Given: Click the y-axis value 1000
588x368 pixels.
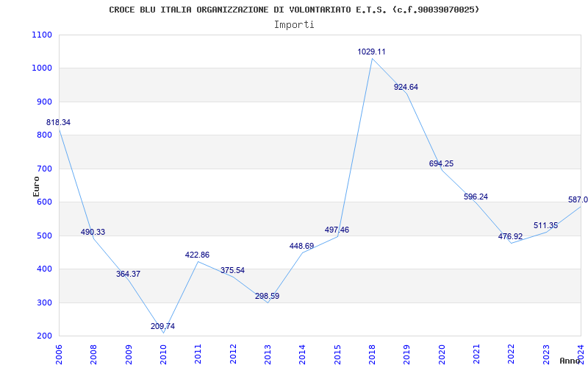Looking at the screenshot, I should pyautogui.click(x=42, y=68).
